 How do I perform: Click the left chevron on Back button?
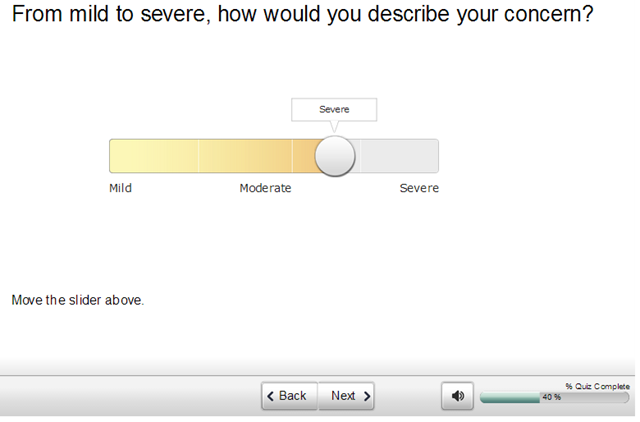[x=270, y=396]
